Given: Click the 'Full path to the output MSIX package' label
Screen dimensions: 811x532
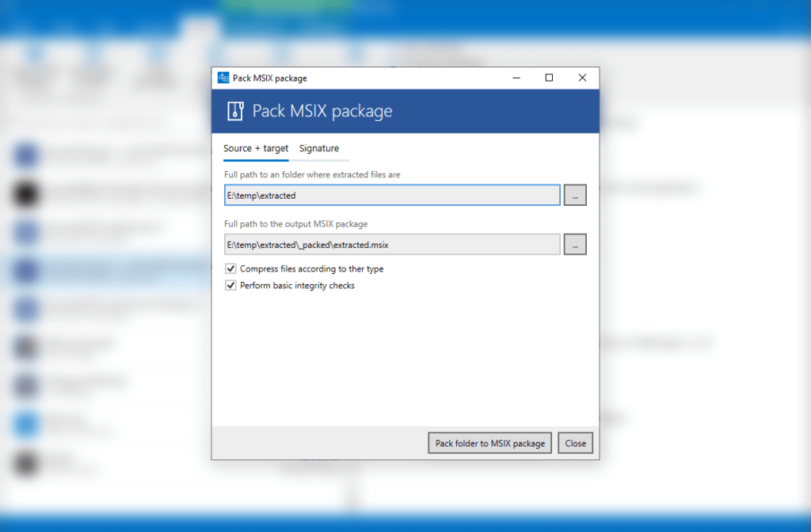Looking at the screenshot, I should 296,224.
